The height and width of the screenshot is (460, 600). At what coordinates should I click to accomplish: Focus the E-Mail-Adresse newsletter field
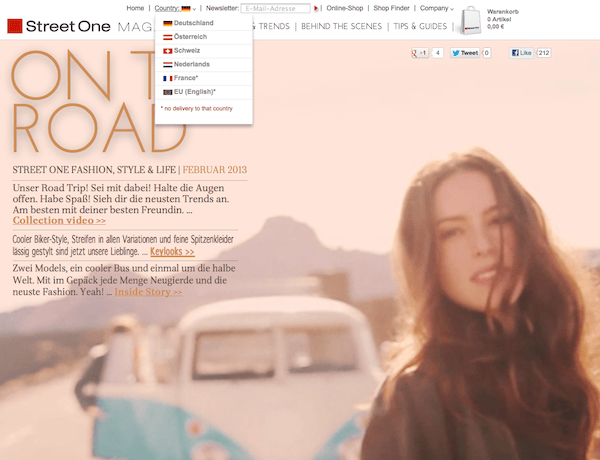point(276,8)
